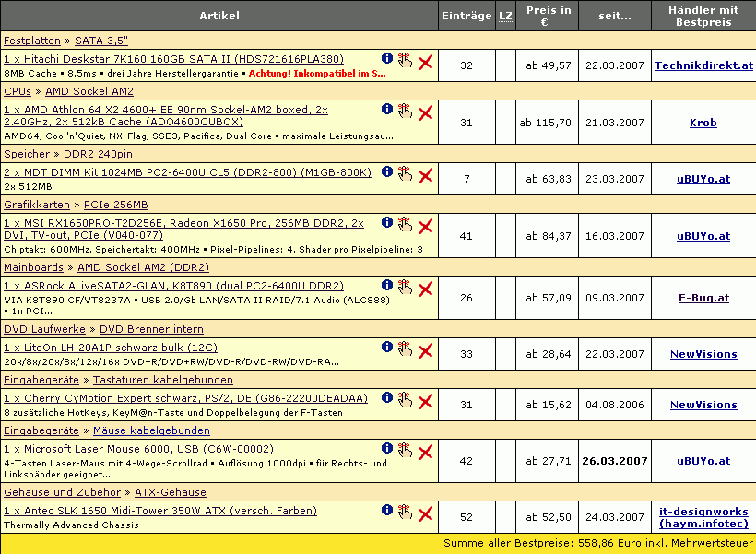Image resolution: width=756 pixels, height=554 pixels.
Task: Remove Microsoft Laser Mouse 6000 via red X
Action: [x=425, y=452]
